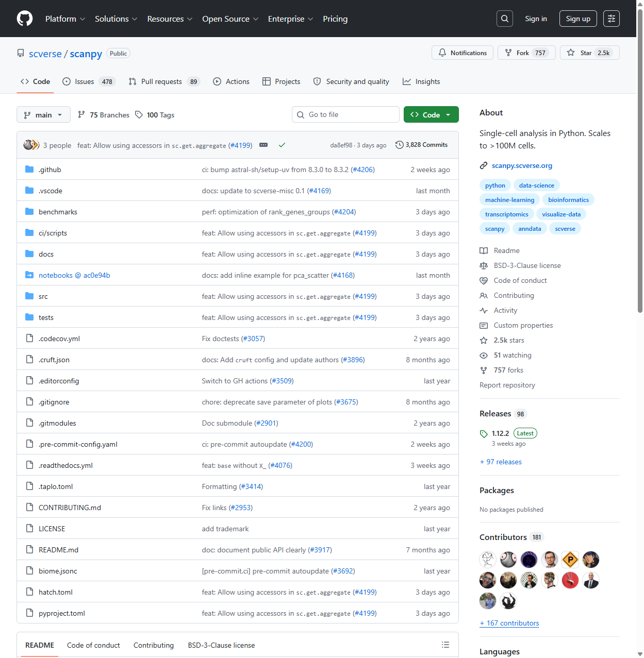Click the transcriptomics topic tag
644x658 pixels.
coord(506,214)
